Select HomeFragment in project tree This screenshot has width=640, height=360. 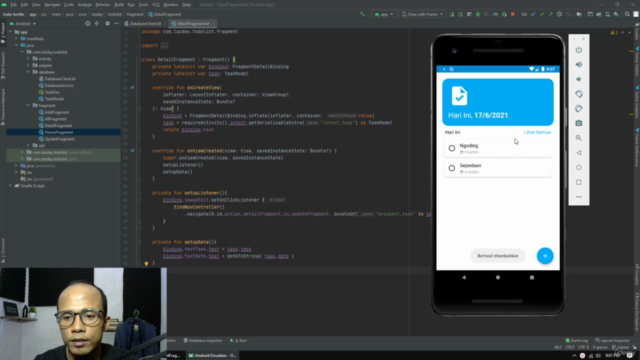click(59, 132)
